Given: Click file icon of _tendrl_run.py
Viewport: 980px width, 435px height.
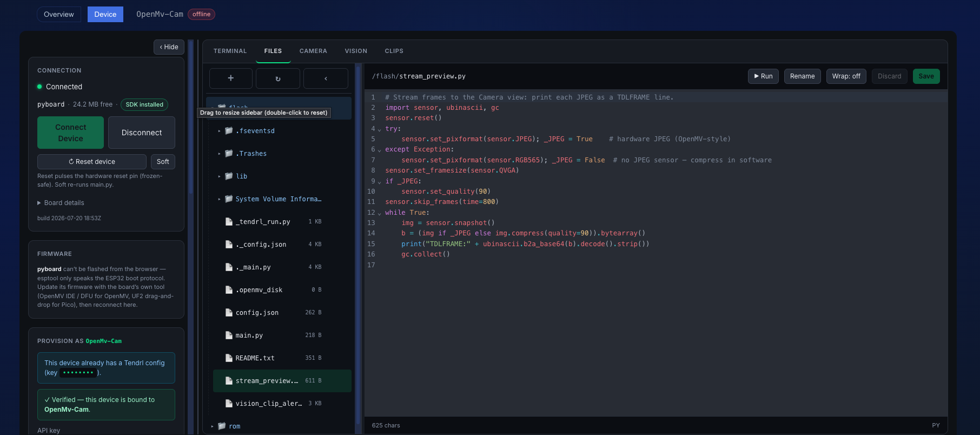Looking at the screenshot, I should [229, 222].
